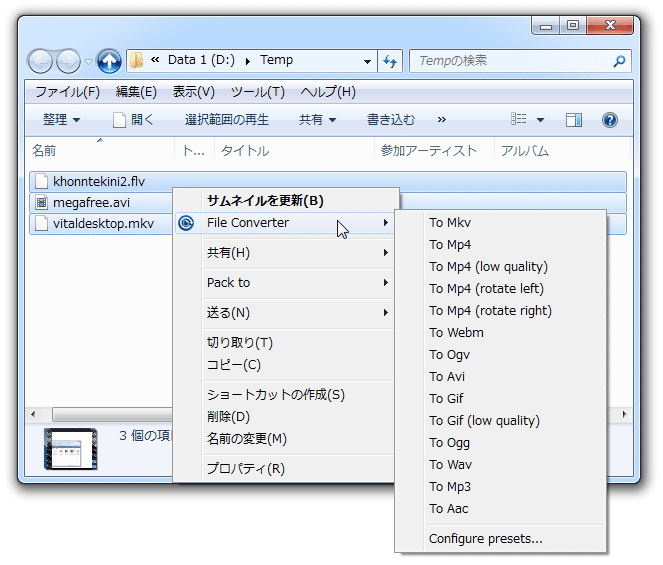663x565 pixels.
Task: Select 削除(D) from context menu
Action: tap(285, 417)
